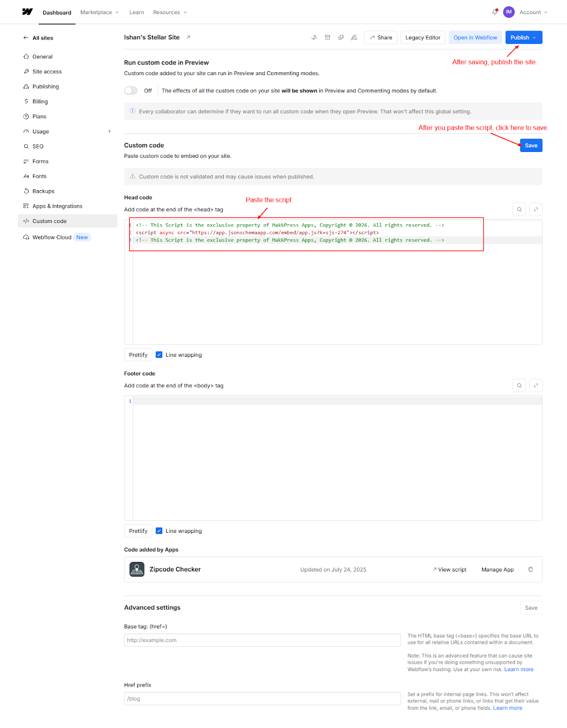Viewport: 567px width, 728px height.
Task: Open site link arrow beside Ishan's Stellar Site
Action: click(188, 37)
